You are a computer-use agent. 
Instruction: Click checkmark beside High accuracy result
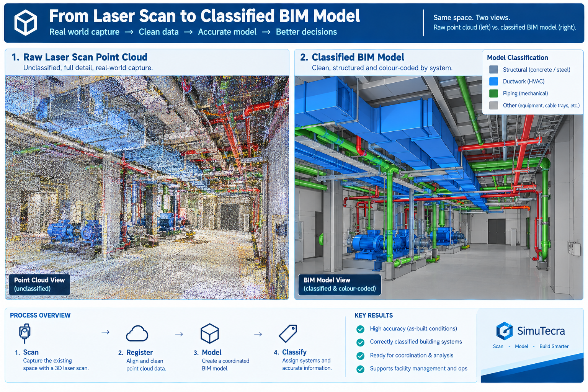click(x=360, y=329)
